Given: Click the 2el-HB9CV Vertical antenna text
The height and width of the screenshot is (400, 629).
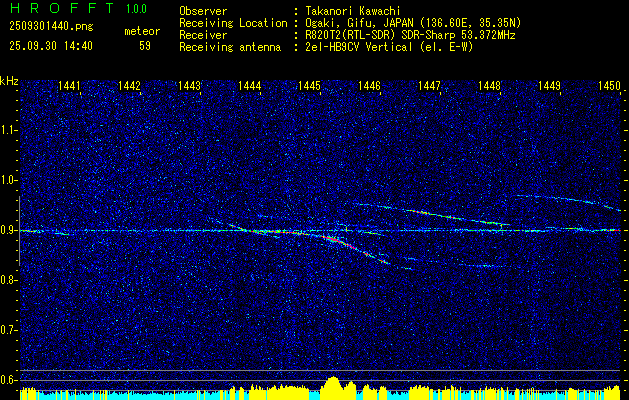Looking at the screenshot, I should pyautogui.click(x=389, y=47).
